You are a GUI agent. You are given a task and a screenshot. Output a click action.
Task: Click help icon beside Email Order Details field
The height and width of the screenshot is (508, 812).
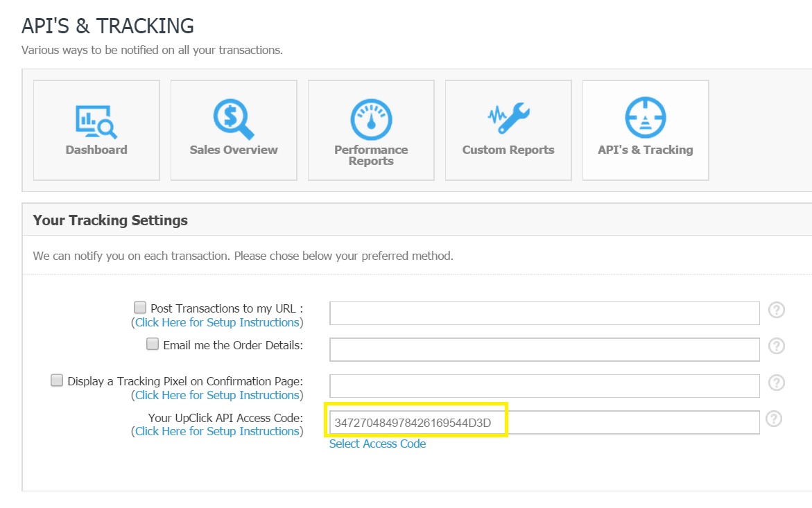click(777, 346)
